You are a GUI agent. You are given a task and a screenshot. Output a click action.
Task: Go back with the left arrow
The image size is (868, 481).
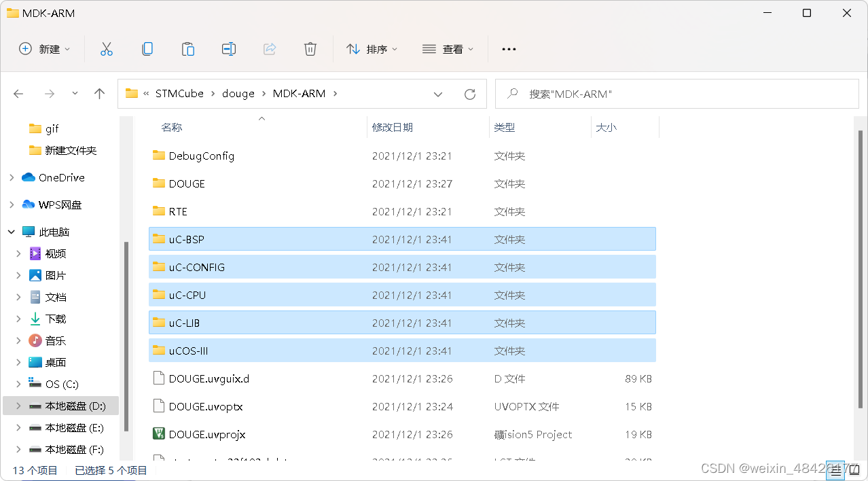19,94
